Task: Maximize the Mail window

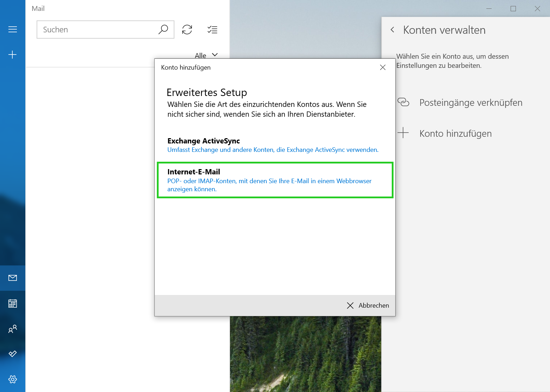Action: click(513, 9)
